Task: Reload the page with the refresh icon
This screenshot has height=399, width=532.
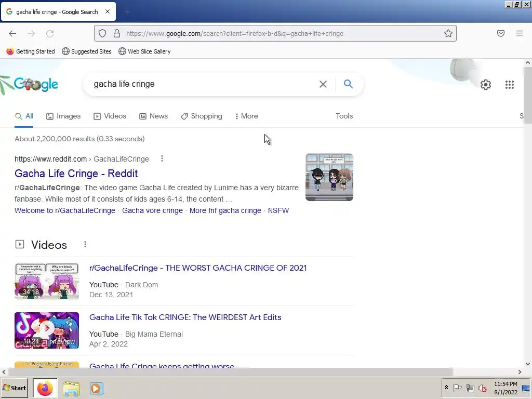Action: click(50, 33)
